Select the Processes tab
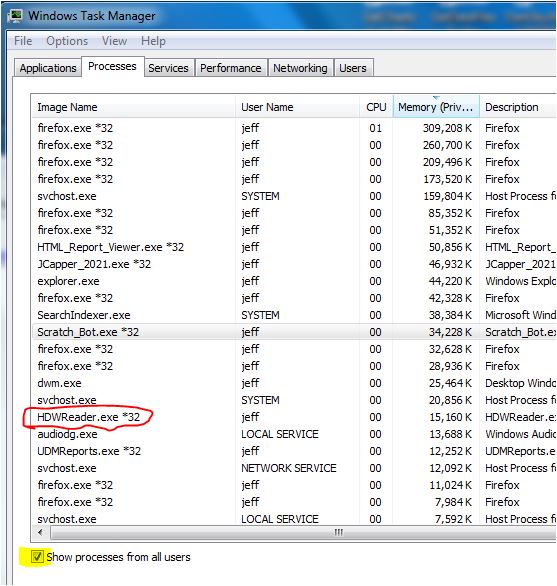This screenshot has height=586, width=557. 112,66
